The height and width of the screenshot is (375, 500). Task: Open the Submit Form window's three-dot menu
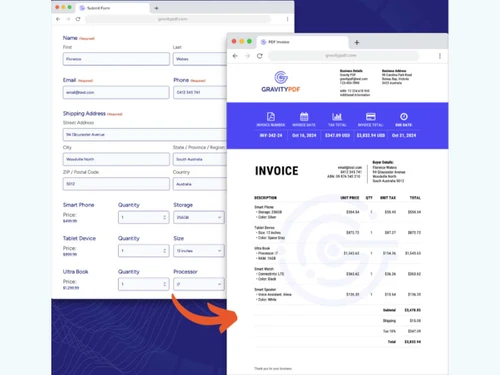[287, 19]
